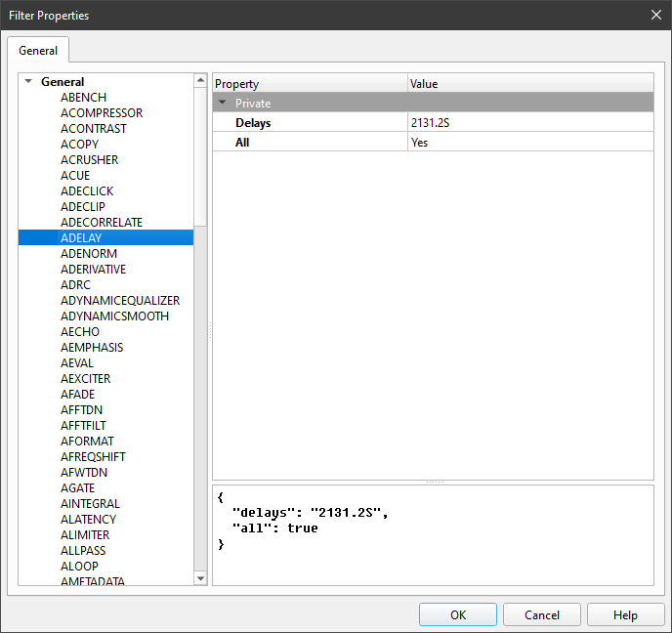This screenshot has height=633, width=672.
Task: Click the OK button
Action: tap(458, 614)
